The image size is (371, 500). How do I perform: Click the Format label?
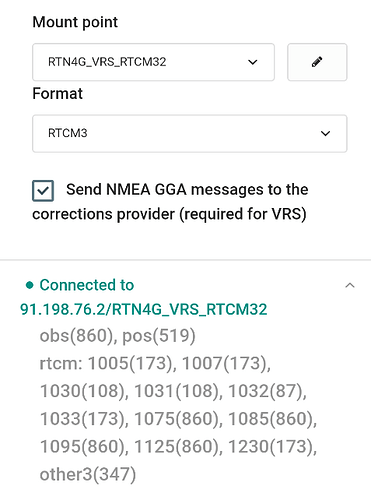pyautogui.click(x=57, y=94)
